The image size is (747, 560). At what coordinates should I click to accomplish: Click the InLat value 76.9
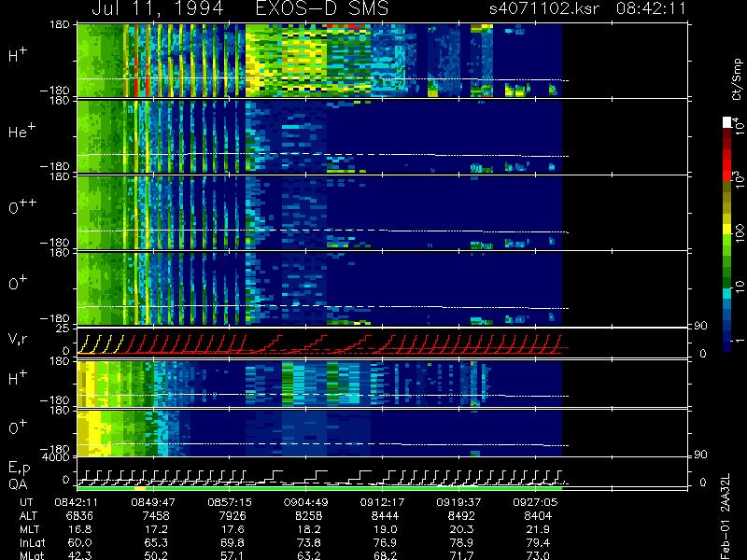385,542
